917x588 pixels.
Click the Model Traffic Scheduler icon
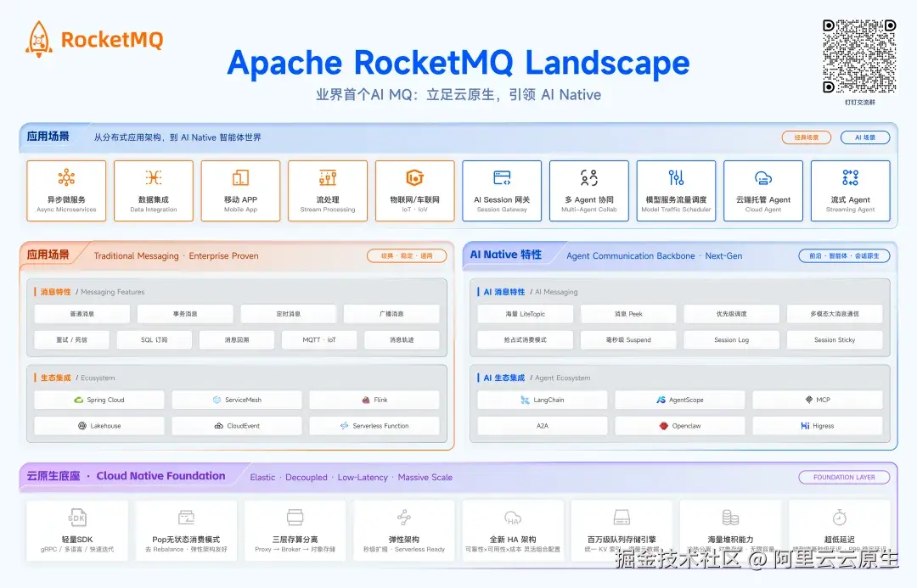click(x=676, y=177)
